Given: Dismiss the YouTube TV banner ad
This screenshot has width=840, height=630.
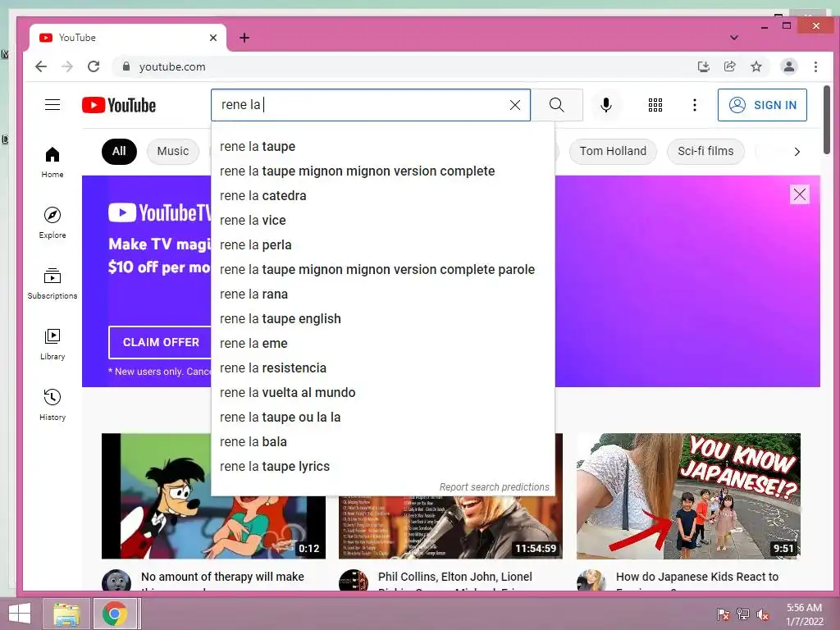Looking at the screenshot, I should pyautogui.click(x=799, y=194).
